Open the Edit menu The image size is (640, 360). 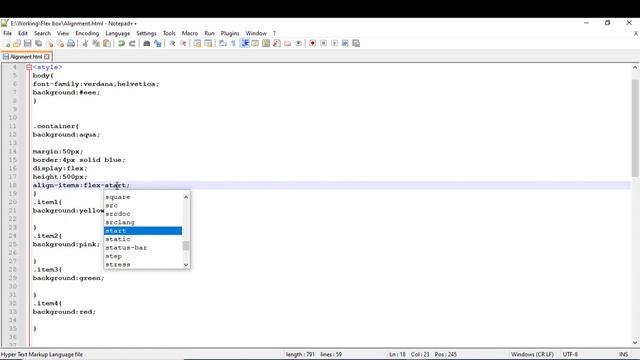(x=23, y=33)
